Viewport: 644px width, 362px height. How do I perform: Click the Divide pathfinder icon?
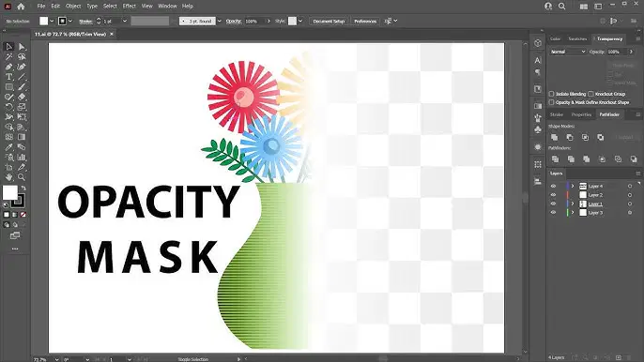556,158
